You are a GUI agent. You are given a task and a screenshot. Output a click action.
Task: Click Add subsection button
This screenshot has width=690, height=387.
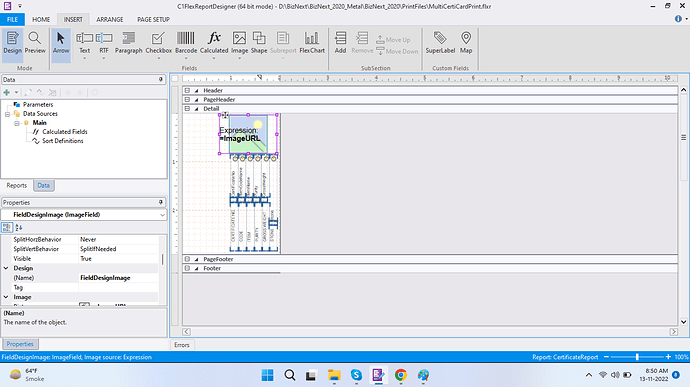click(x=340, y=43)
